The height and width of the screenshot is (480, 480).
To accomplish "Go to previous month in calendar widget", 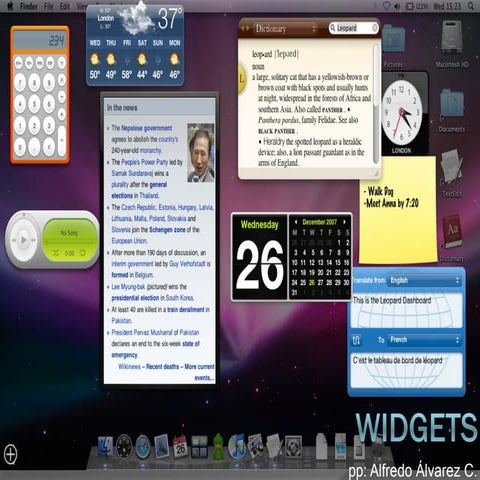I will [x=295, y=222].
